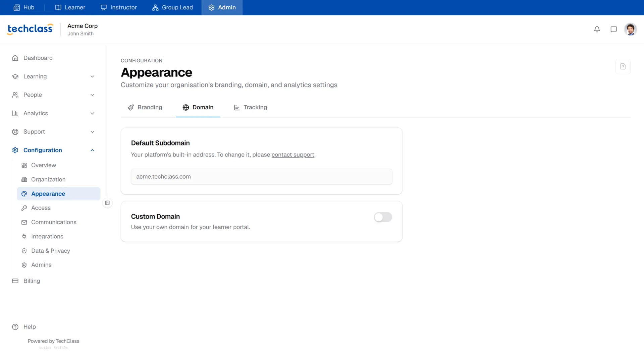644x362 pixels.
Task: Open Communications settings page
Action: [x=59, y=222]
